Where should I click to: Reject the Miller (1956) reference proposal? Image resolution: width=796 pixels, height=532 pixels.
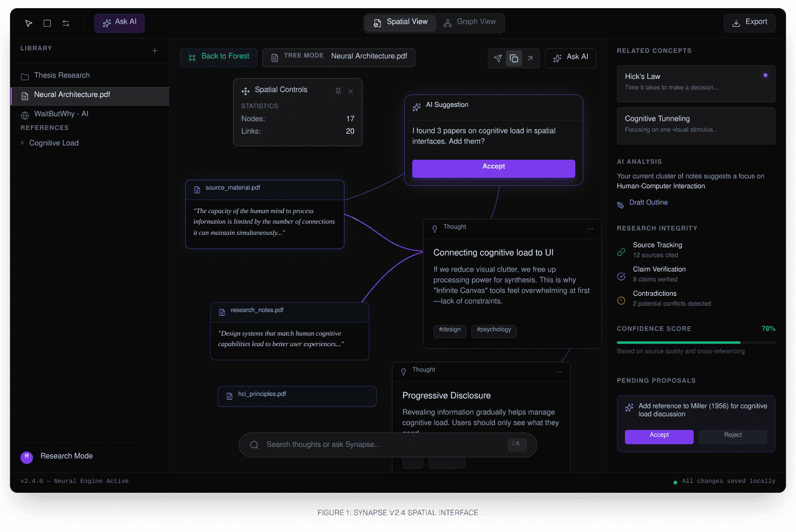[x=733, y=436]
